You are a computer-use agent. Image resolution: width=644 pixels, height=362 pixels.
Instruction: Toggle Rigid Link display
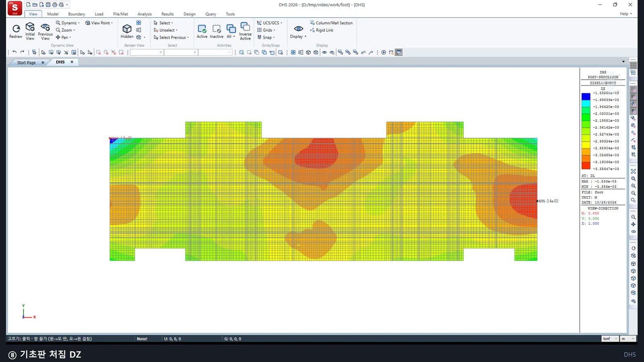point(322,30)
